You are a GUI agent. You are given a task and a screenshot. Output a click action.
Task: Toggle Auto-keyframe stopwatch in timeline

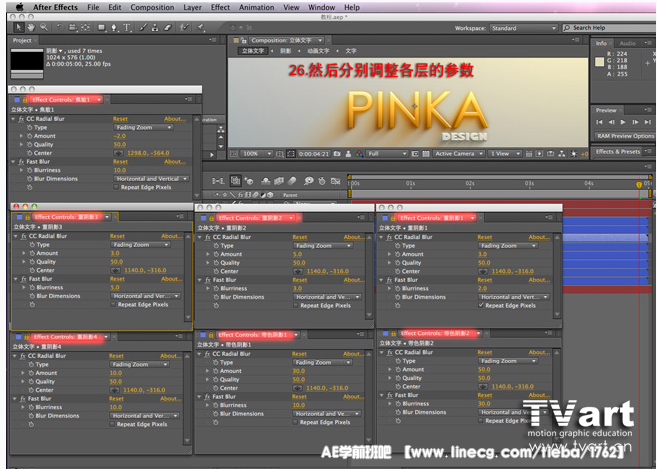322,181
